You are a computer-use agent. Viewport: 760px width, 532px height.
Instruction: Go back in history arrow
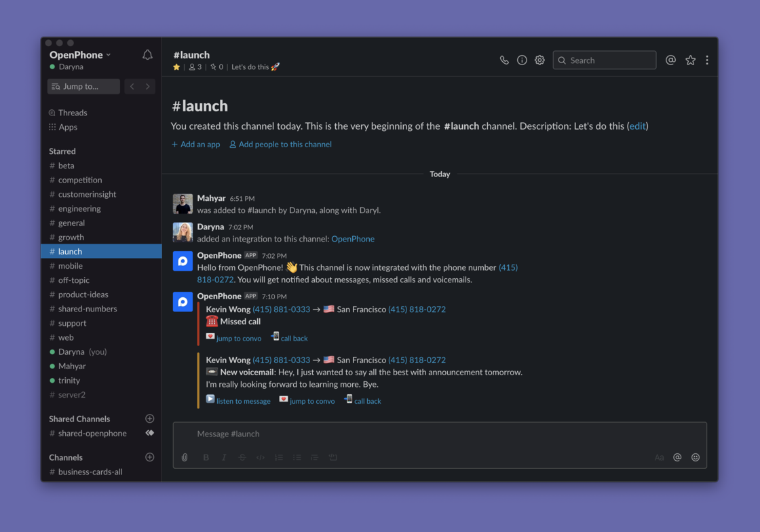click(132, 86)
